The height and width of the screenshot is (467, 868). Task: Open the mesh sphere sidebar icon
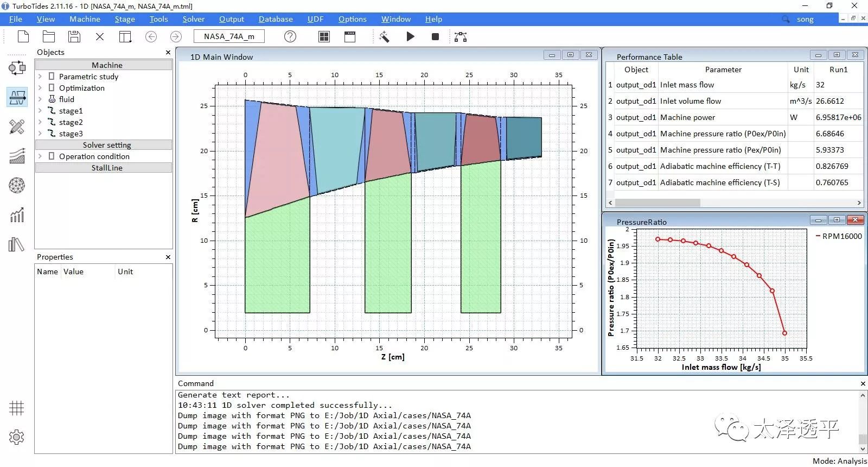(x=17, y=186)
